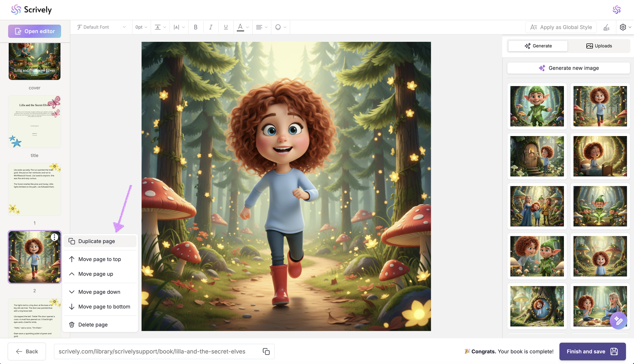Choose Delete page in the menu
The image size is (634, 364).
pyautogui.click(x=93, y=324)
